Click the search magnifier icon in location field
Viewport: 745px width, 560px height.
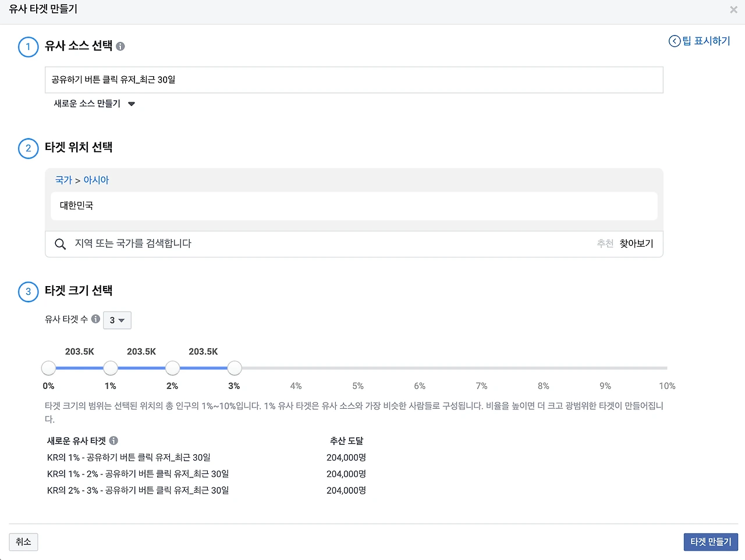click(x=60, y=244)
